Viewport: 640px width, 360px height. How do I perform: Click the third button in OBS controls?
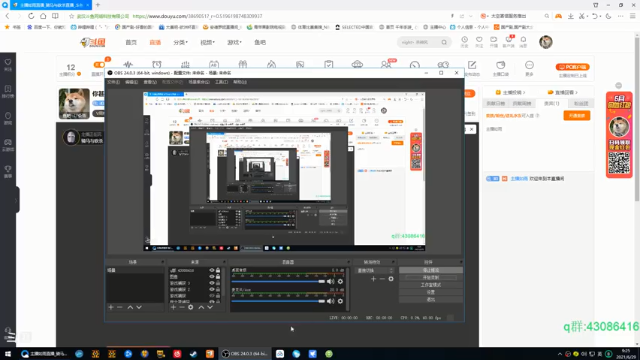(431, 285)
